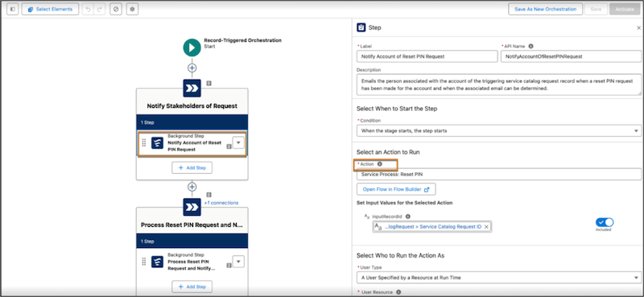Remove the Service Catalog Request ID pill

tap(486, 227)
